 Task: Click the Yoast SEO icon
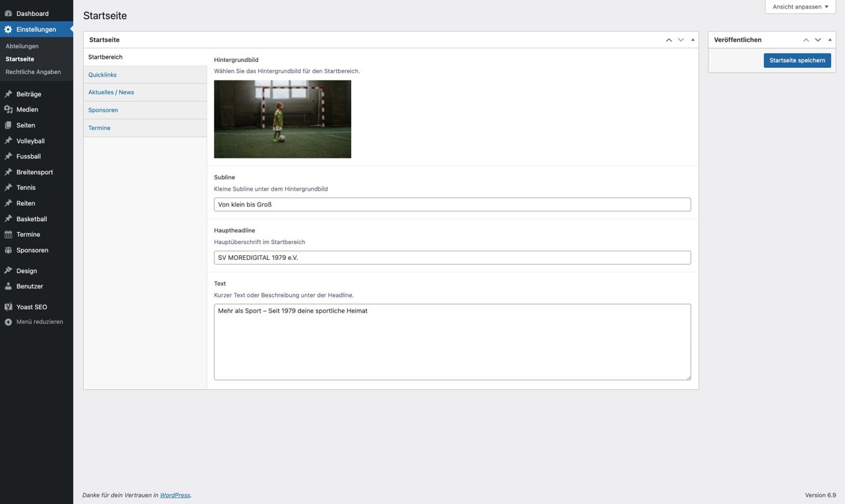(8, 307)
